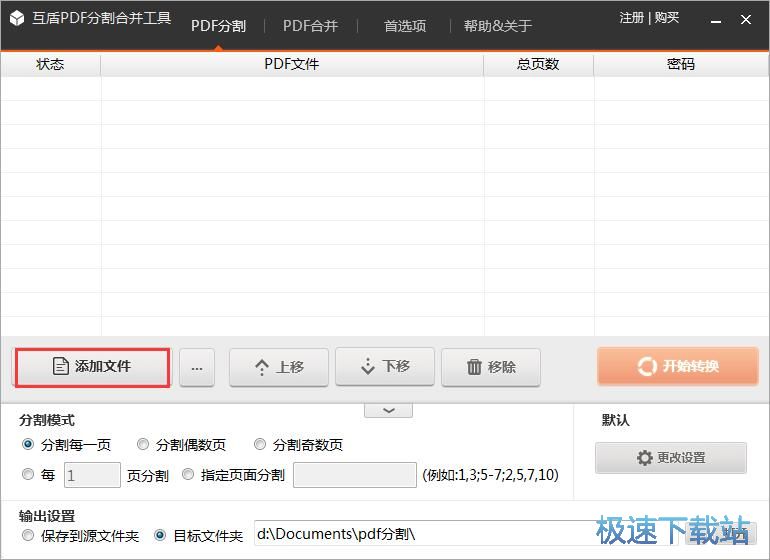The image size is (770, 560).
Task: Select 保存到源文件夹 output option
Action: [x=28, y=536]
